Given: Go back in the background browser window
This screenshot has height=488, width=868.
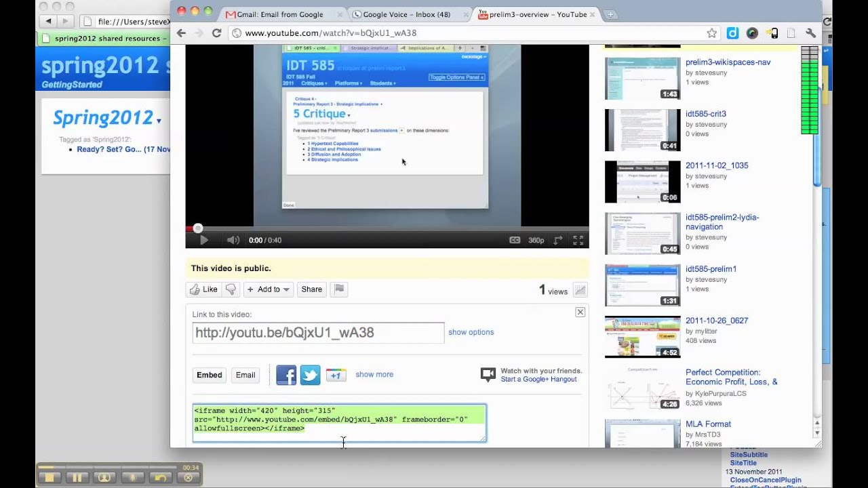Looking at the screenshot, I should pyautogui.click(x=49, y=22).
